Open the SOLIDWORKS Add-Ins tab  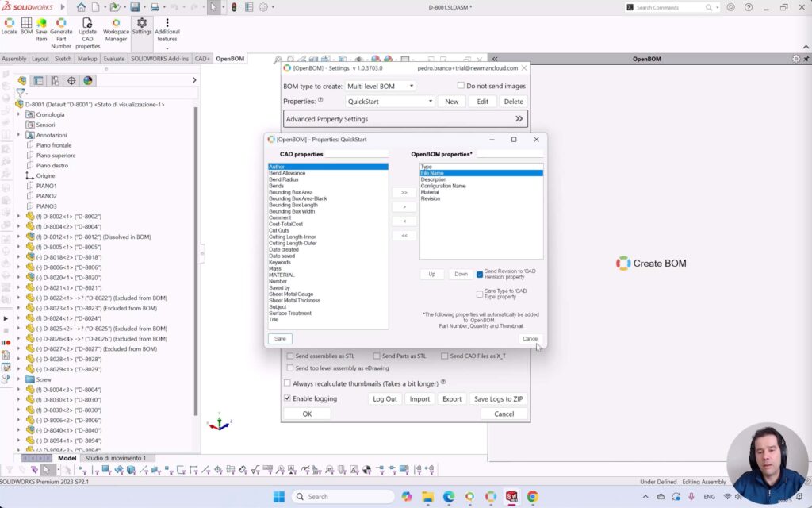pyautogui.click(x=159, y=59)
